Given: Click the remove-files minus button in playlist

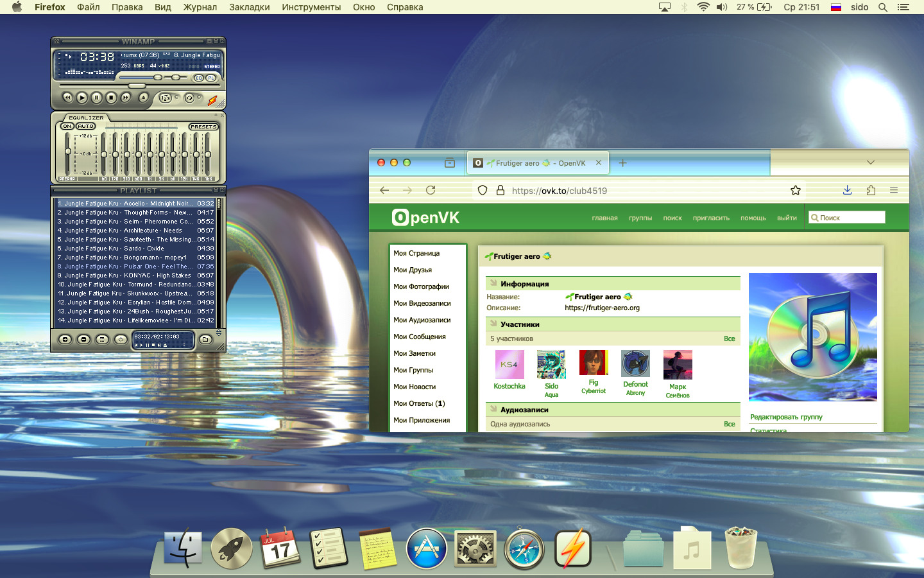Looking at the screenshot, I should point(83,339).
